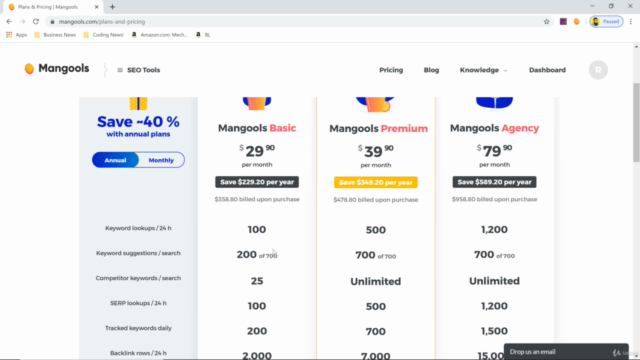Close the Plans & Pricing tab

pyautogui.click(x=97, y=7)
